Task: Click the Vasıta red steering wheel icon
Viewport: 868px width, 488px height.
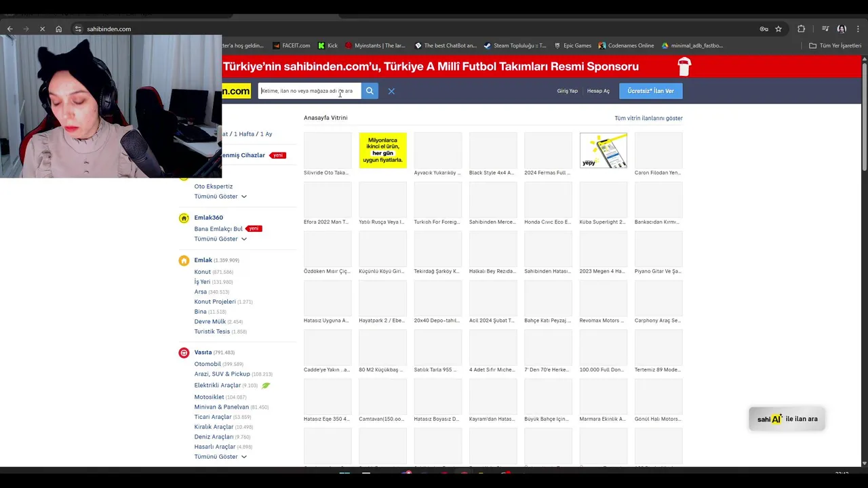Action: point(184,352)
